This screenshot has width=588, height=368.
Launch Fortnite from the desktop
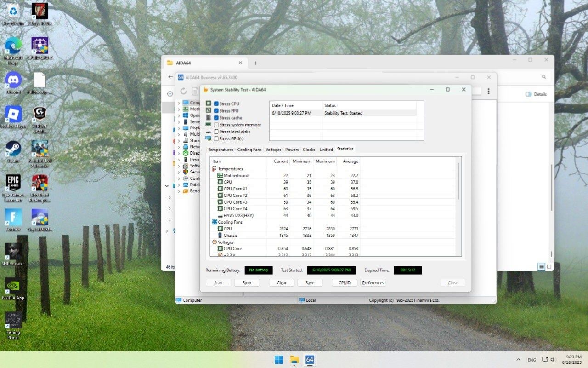click(13, 220)
